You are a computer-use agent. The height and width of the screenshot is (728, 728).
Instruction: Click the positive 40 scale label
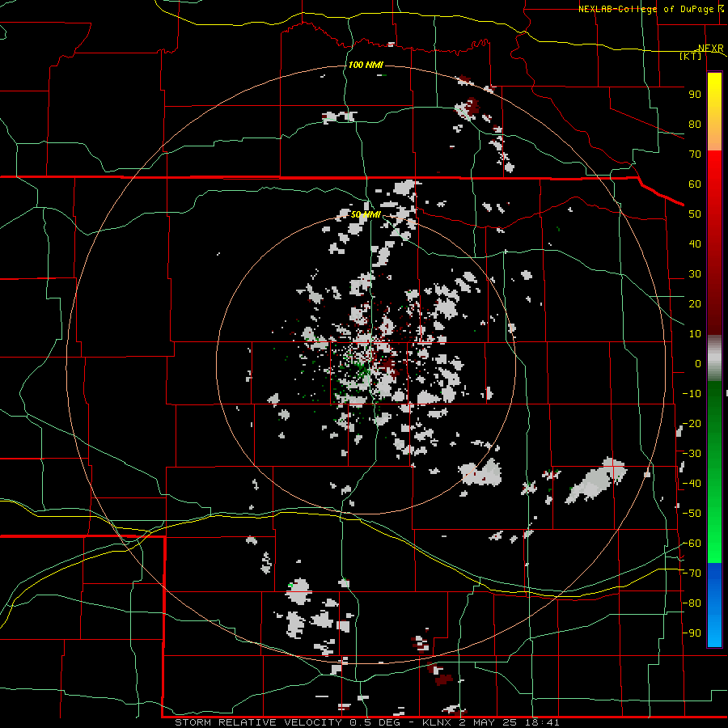695,244
